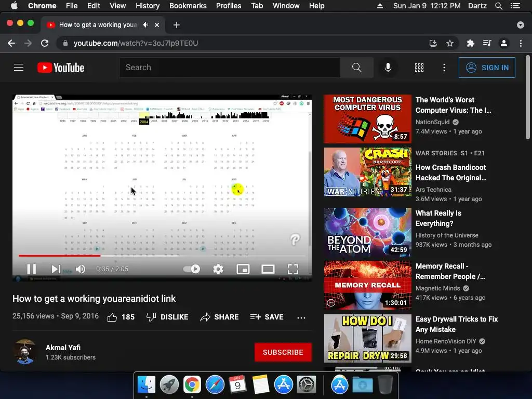Open Spotlight search in menu bar

(x=499, y=6)
